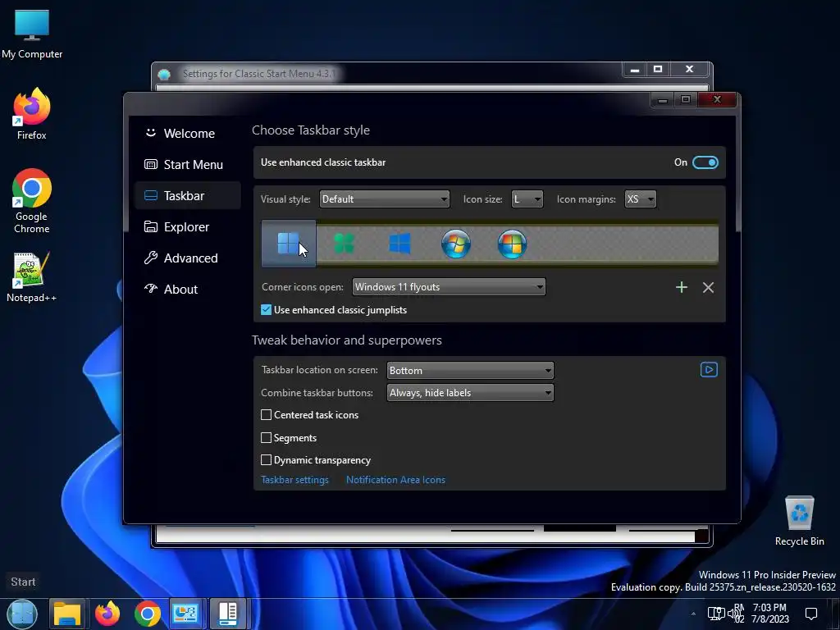Choose the Vista-style orb start button
This screenshot has height=630, width=840.
[512, 244]
